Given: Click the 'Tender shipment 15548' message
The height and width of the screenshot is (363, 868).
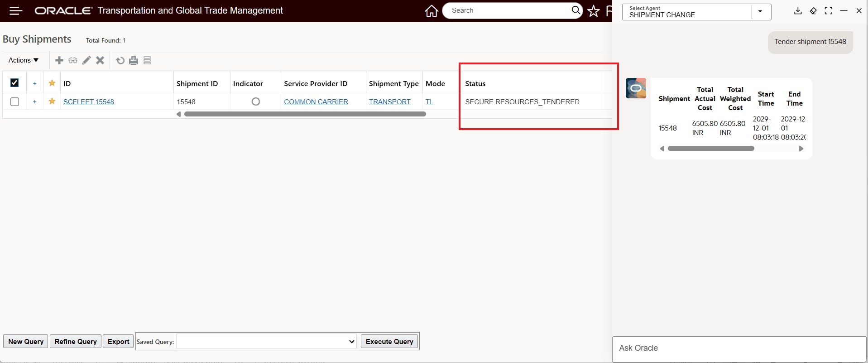Looking at the screenshot, I should click(x=810, y=42).
